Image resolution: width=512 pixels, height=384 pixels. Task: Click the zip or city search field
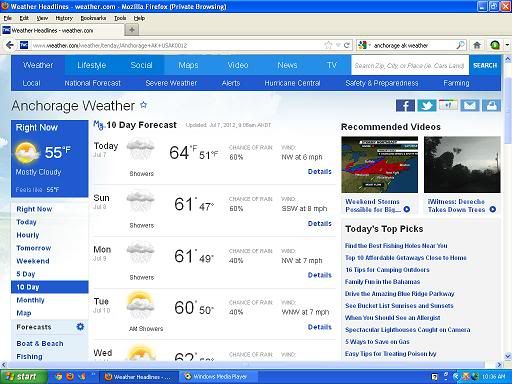[x=410, y=65]
